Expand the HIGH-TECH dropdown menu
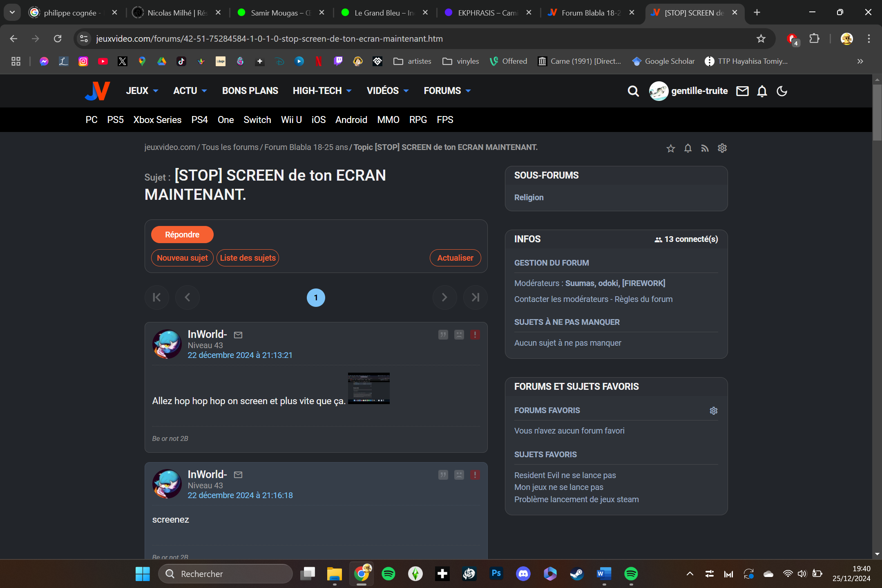 322,91
